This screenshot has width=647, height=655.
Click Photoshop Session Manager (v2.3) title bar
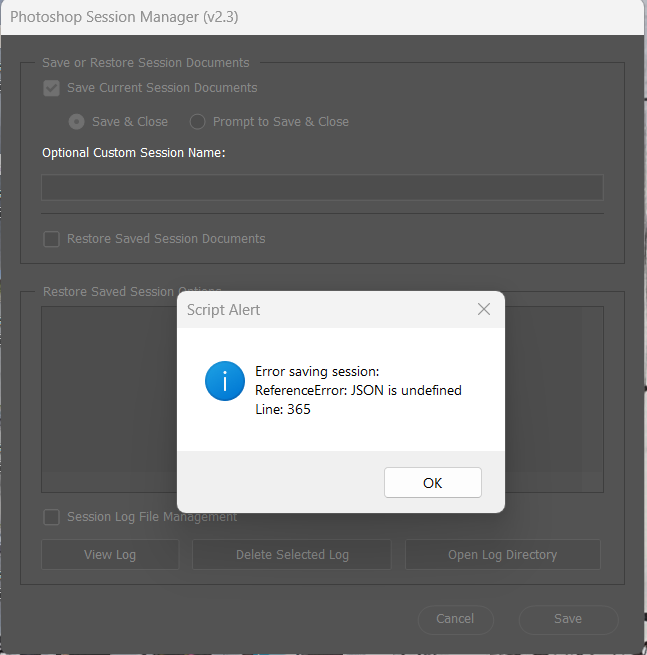click(322, 17)
